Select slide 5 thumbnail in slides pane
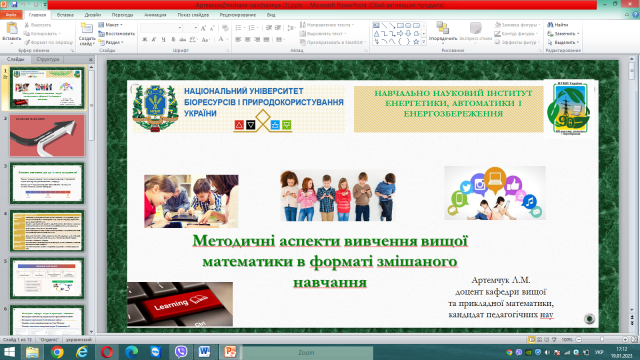 click(x=47, y=278)
